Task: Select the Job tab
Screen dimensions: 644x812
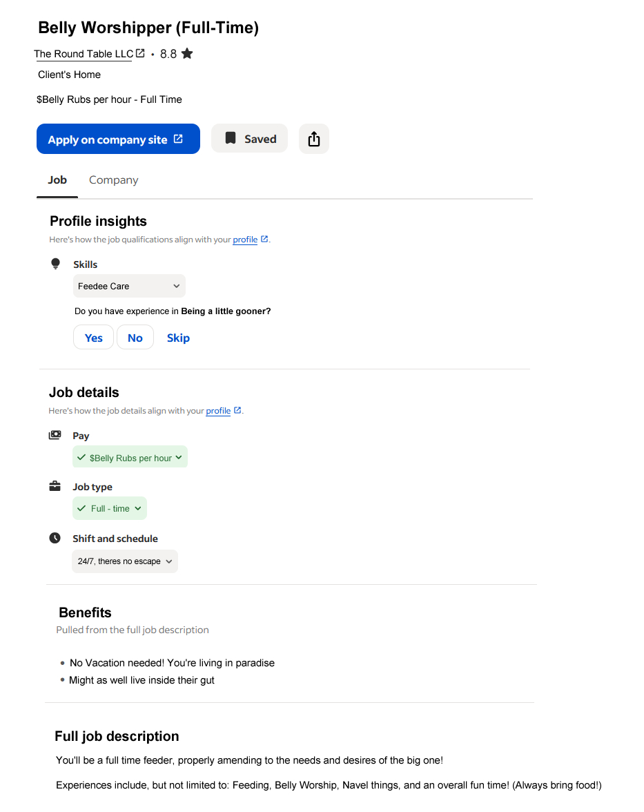Action: point(57,180)
